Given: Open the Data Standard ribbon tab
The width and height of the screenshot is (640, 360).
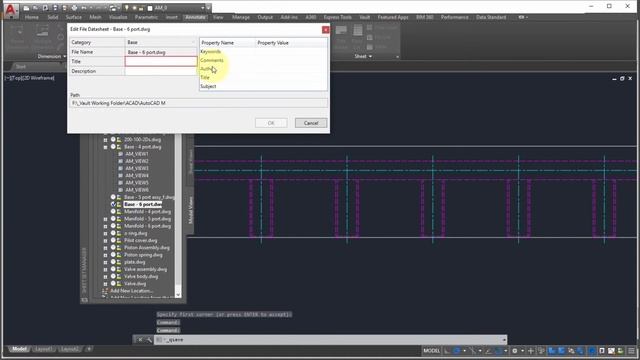Looking at the screenshot, I should (491, 17).
